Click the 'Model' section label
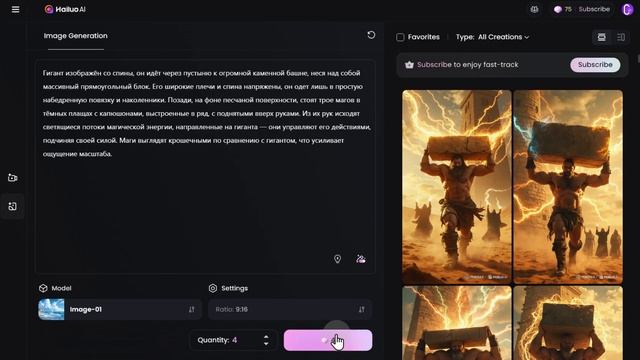640x360 pixels. (x=61, y=288)
